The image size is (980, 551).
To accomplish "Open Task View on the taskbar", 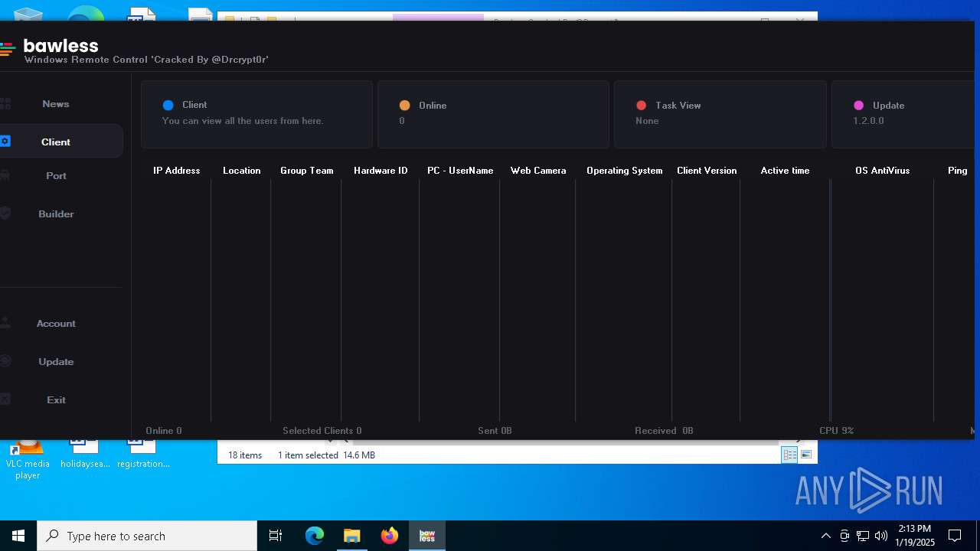I will click(276, 536).
